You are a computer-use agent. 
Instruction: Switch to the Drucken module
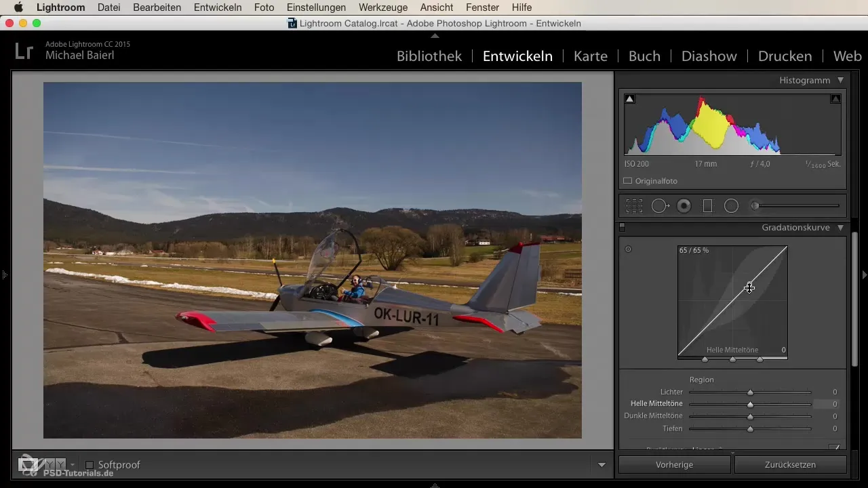coord(785,56)
